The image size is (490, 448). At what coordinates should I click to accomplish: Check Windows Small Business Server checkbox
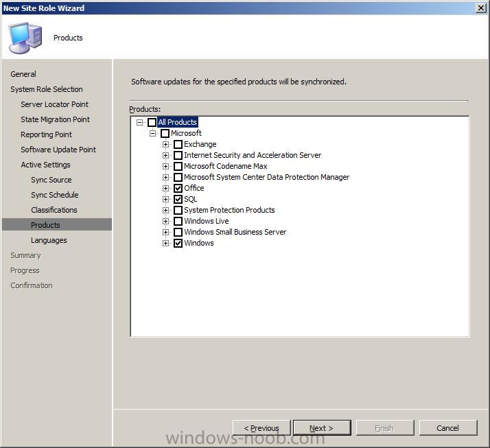tap(178, 232)
